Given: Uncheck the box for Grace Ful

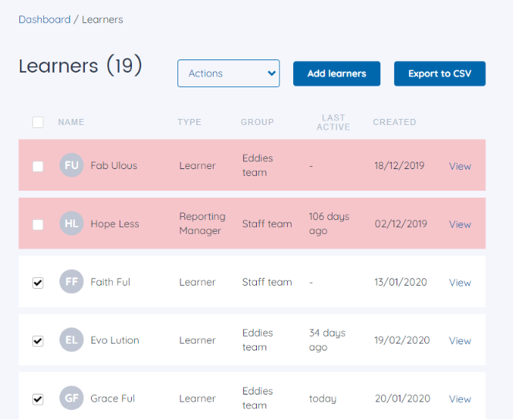Looking at the screenshot, I should click(38, 399).
